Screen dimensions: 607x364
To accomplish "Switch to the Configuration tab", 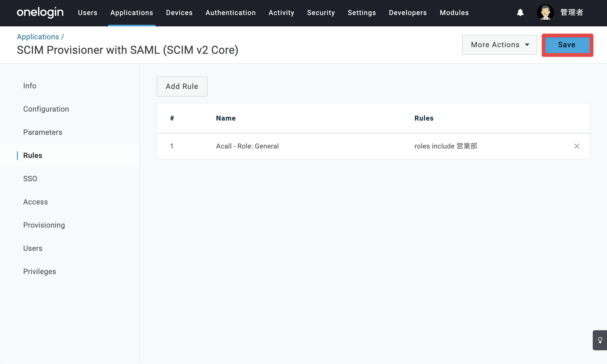I will (x=46, y=109).
